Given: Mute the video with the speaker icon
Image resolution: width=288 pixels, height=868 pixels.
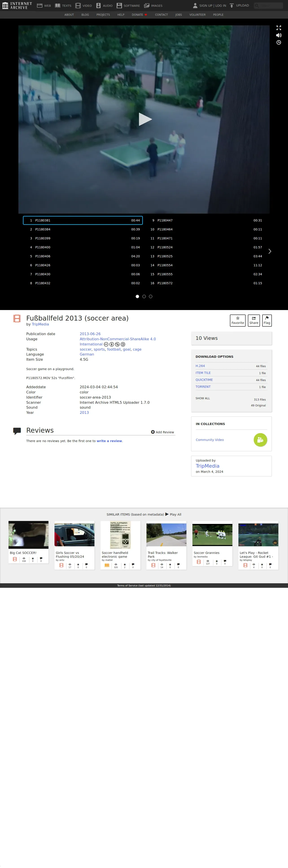Looking at the screenshot, I should click(x=279, y=35).
